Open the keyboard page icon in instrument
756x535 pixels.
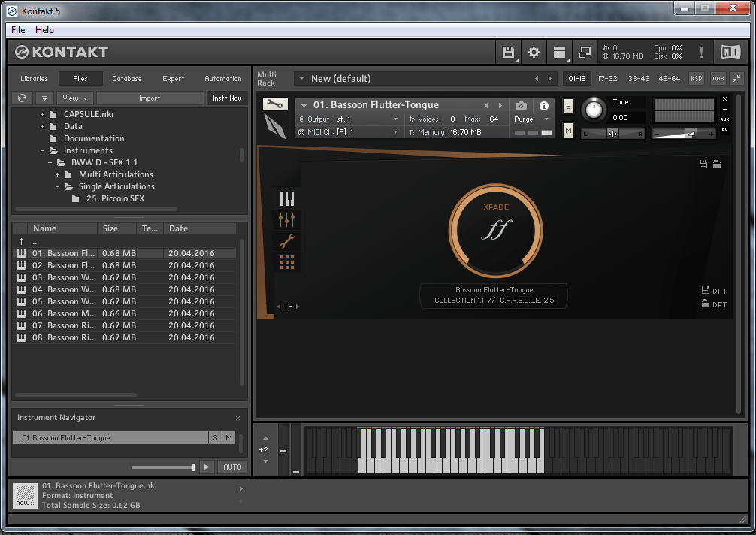[x=287, y=198]
